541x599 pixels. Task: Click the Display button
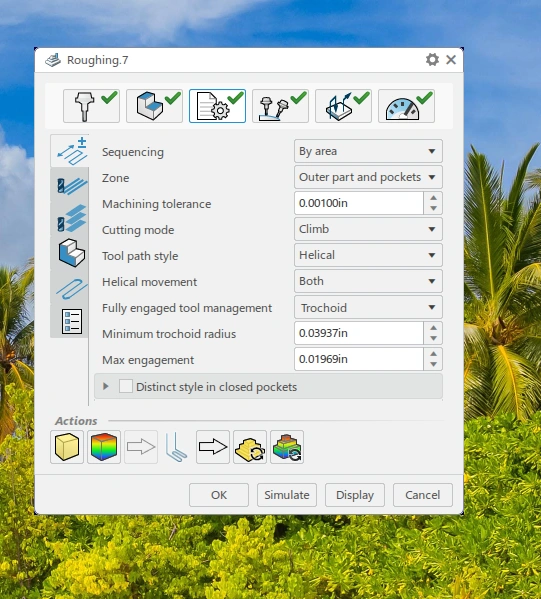click(x=355, y=495)
